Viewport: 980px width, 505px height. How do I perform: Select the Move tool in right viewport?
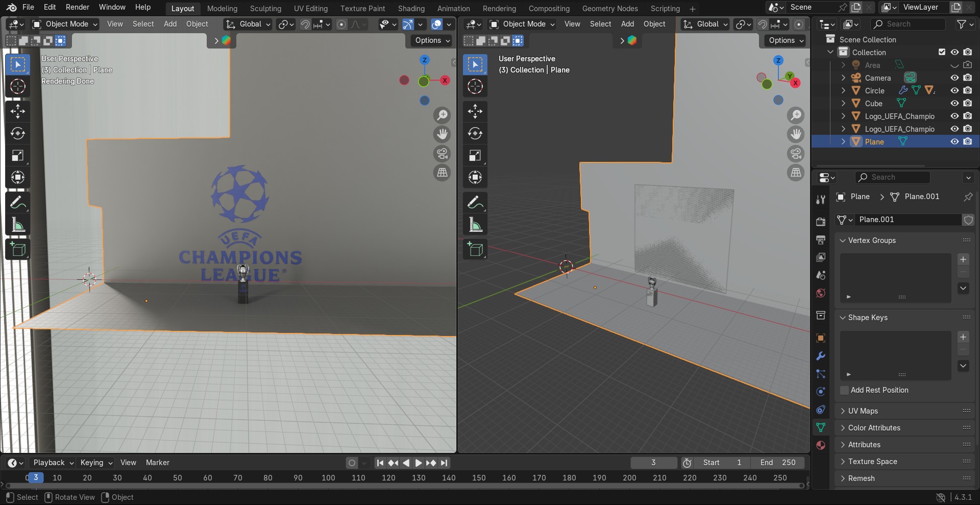[x=475, y=111]
